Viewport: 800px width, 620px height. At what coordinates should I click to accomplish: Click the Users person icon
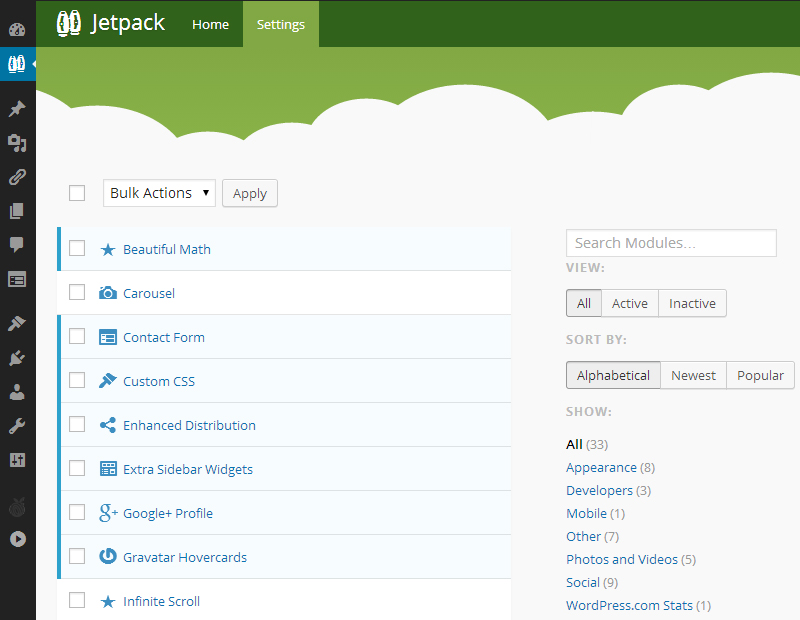(x=17, y=392)
